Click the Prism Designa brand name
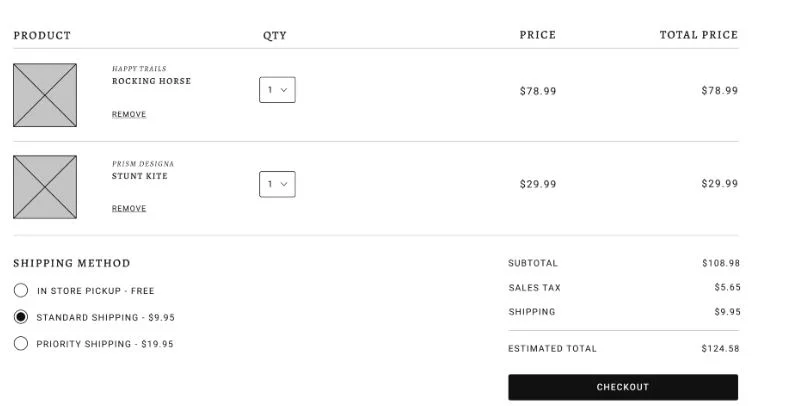 (142, 164)
